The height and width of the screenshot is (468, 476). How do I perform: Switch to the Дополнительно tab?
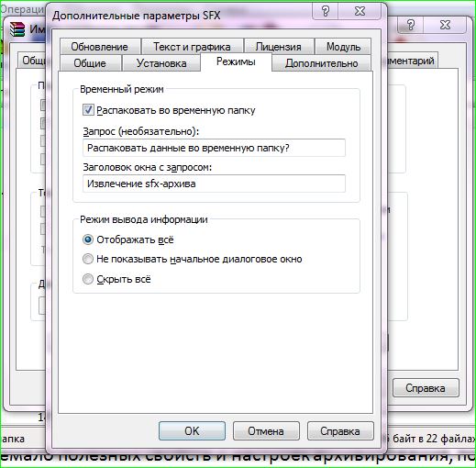(x=322, y=63)
